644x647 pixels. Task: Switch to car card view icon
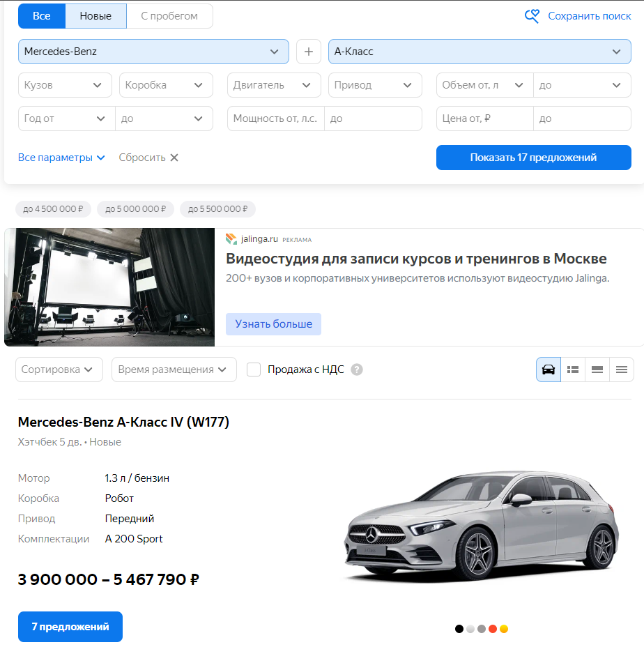[549, 370]
